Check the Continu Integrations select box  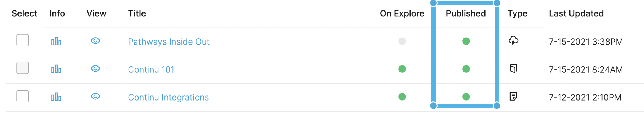tap(23, 96)
